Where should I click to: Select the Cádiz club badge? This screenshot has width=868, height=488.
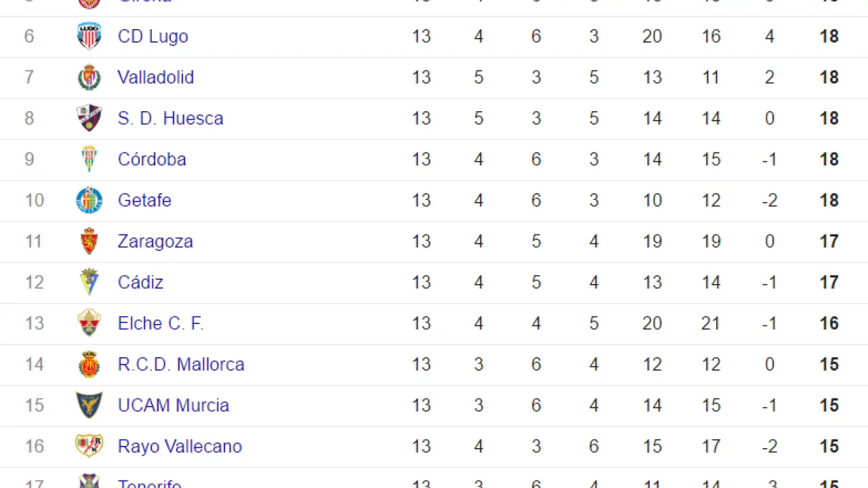(89, 282)
